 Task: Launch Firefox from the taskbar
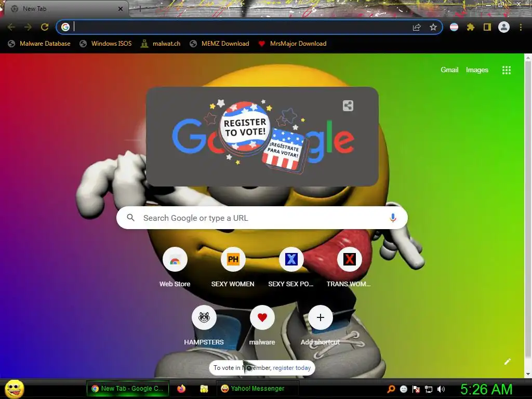(x=181, y=389)
